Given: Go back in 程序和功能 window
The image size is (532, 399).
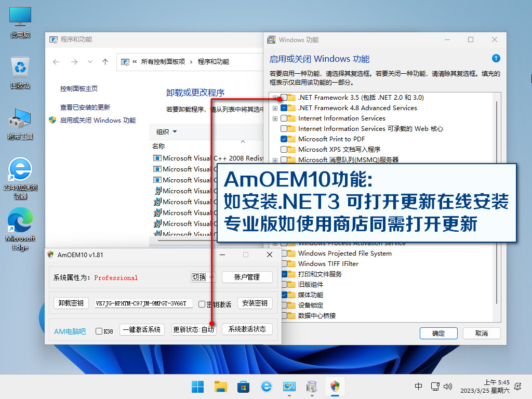Looking at the screenshot, I should click(x=56, y=62).
